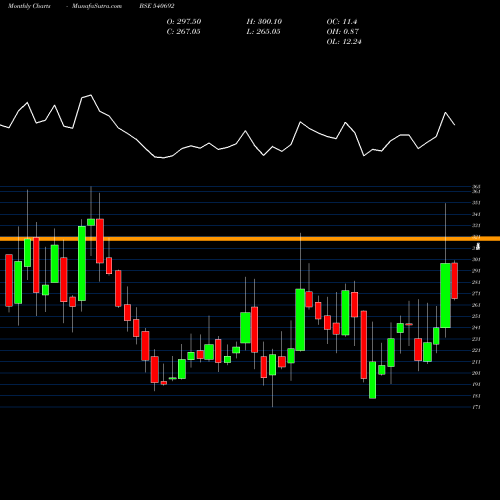
Task: Click the '181' price axis label
Action: click(476, 396)
